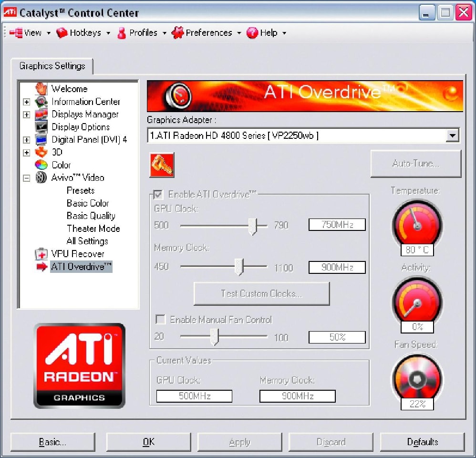Click the ATI Radeon Graphics logo

(79, 366)
